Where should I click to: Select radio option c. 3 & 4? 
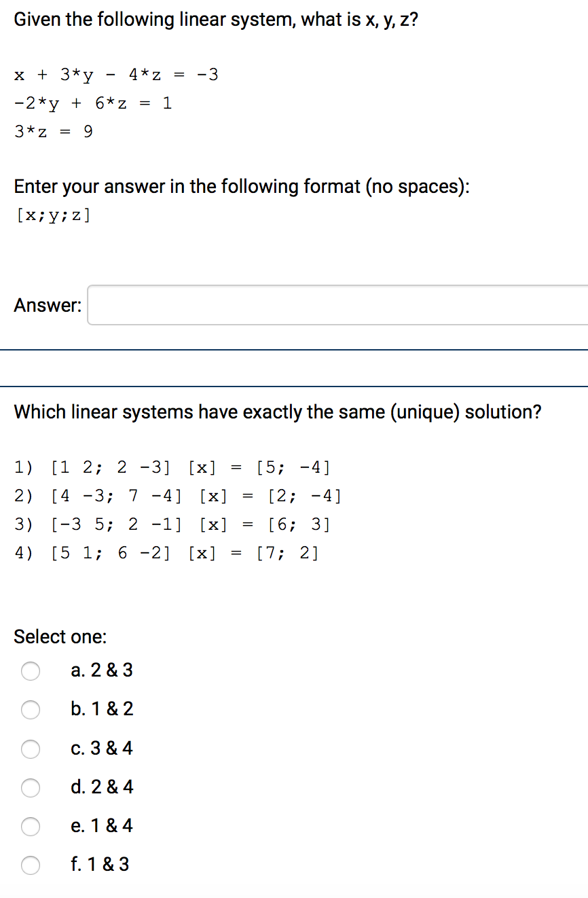coord(31,749)
